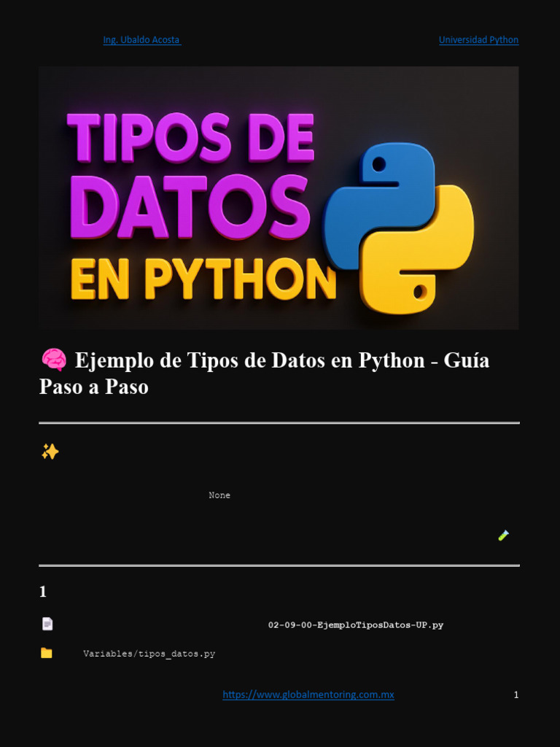Click the test tube emoji icon
This screenshot has height=747, width=560.
coord(503,535)
